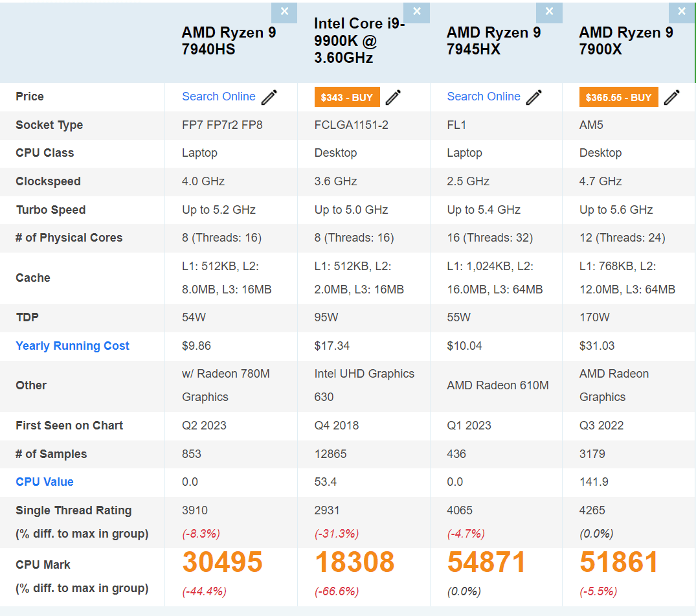Viewport: 696px width, 616px height.
Task: Click the $343 - BUY button
Action: tap(347, 97)
